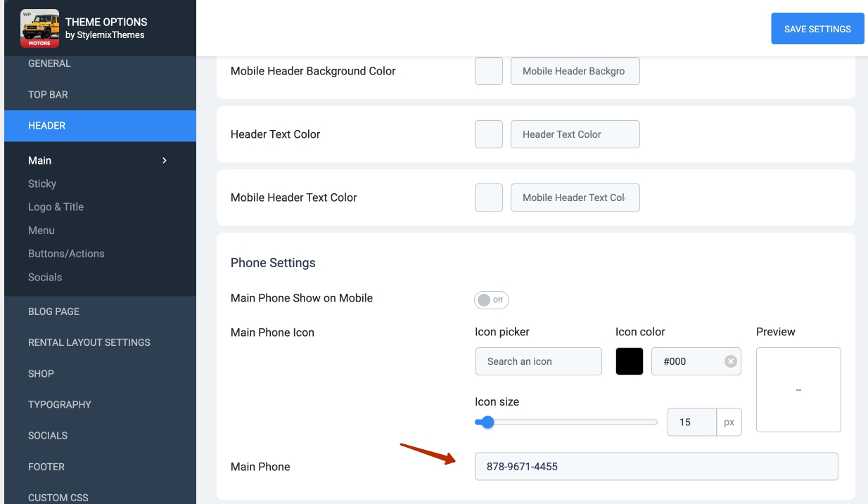Open Logo & Title submenu item

pos(56,207)
